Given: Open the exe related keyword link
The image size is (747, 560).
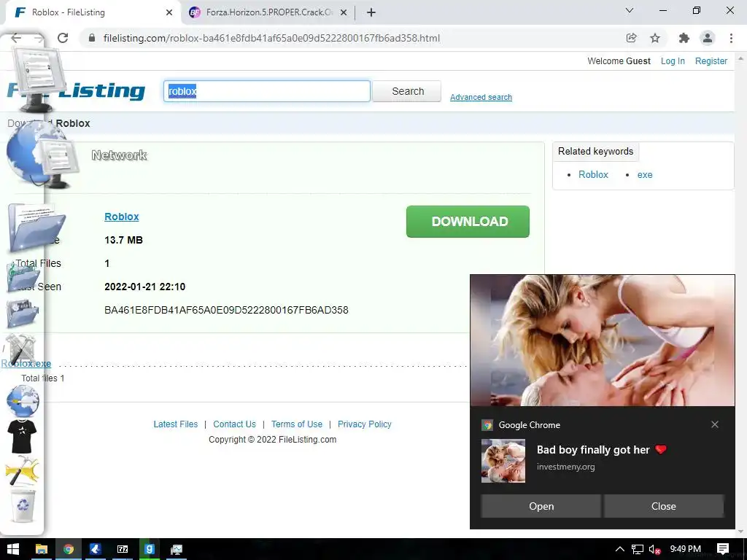Looking at the screenshot, I should (x=645, y=175).
